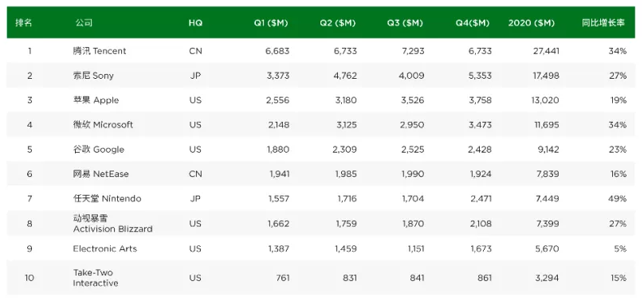The image size is (644, 301).
Task: Select the HQ column header
Action: click(x=195, y=23)
